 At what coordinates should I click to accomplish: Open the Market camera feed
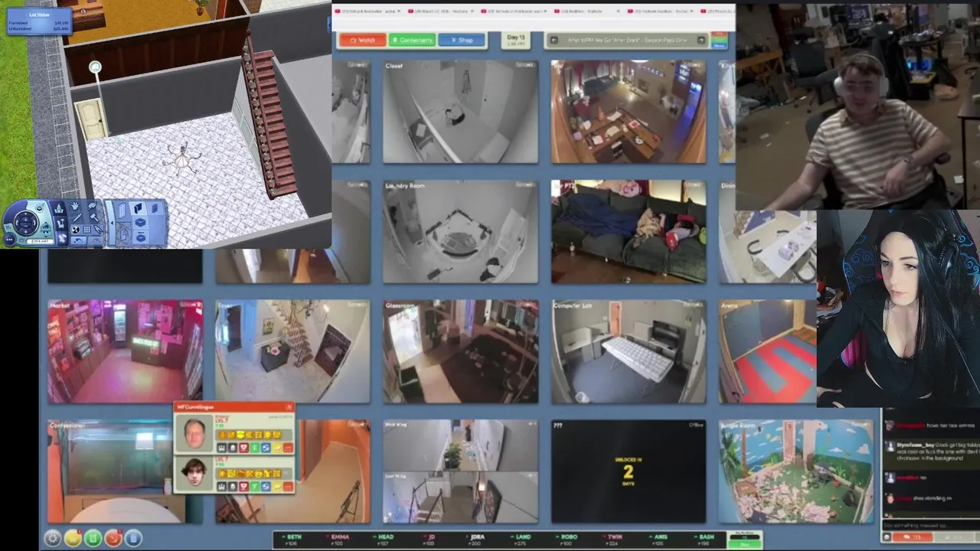(126, 351)
